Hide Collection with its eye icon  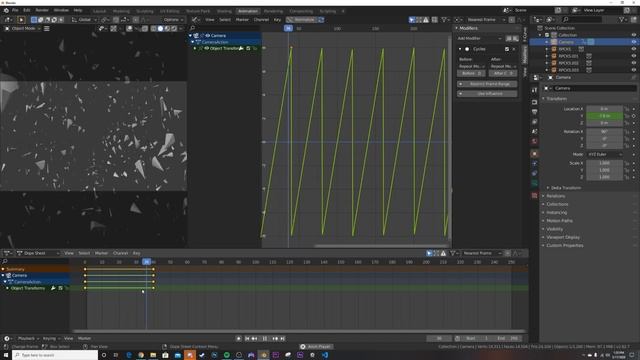[x=634, y=35]
